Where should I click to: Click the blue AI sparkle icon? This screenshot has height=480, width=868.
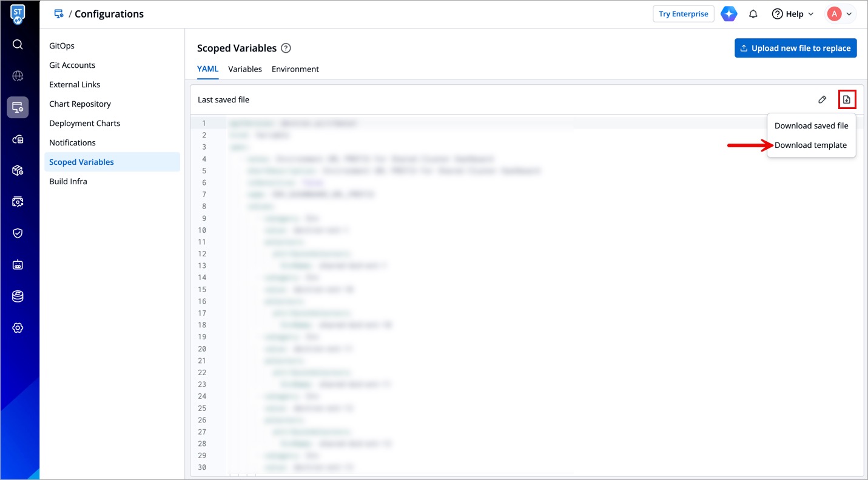(x=729, y=14)
